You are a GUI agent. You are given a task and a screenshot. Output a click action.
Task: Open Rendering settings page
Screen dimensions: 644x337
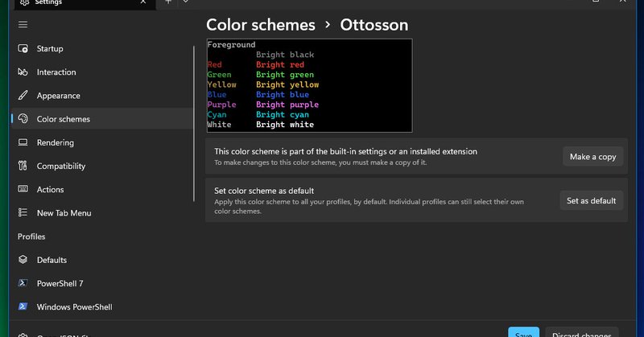coord(103,142)
